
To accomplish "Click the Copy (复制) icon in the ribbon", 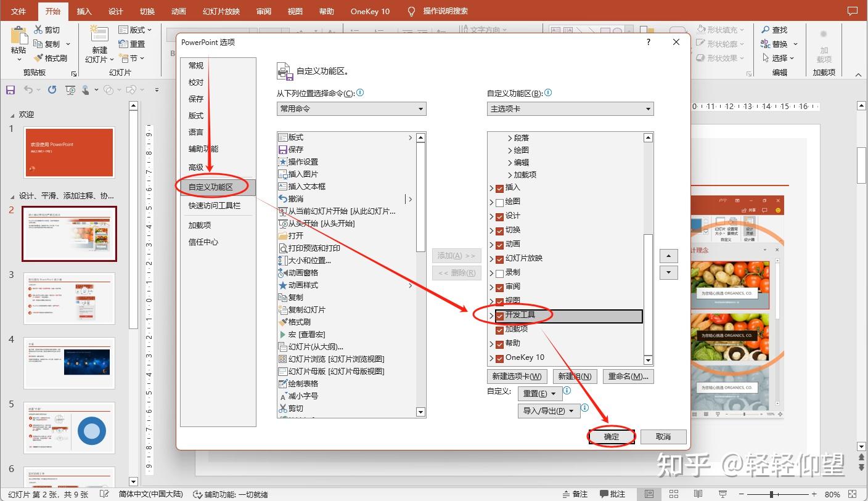I will (38, 44).
